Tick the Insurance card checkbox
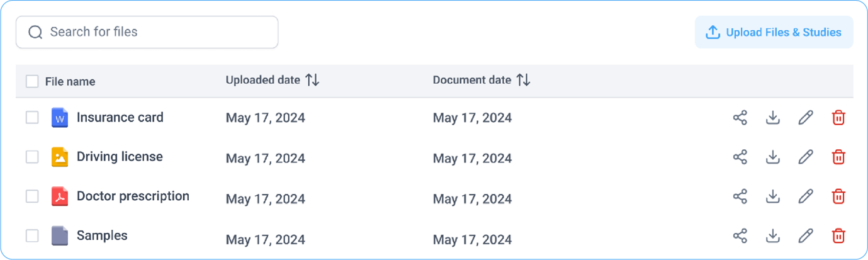 [x=32, y=118]
